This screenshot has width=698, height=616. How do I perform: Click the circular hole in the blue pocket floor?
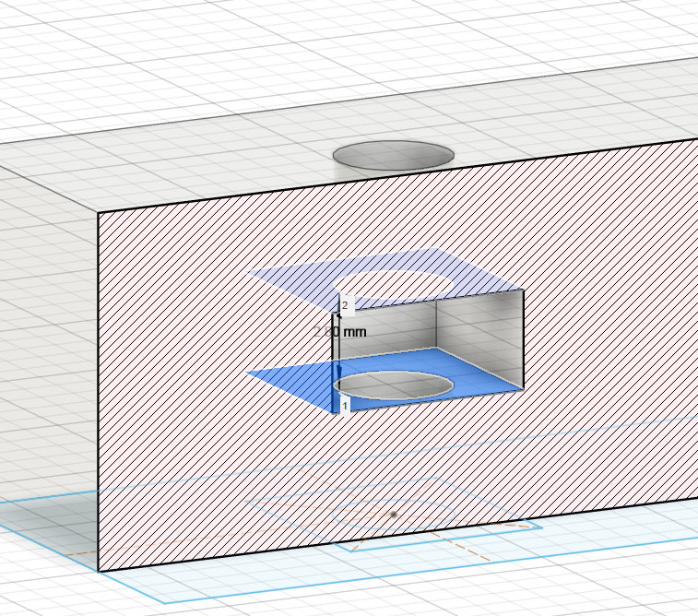click(x=394, y=385)
